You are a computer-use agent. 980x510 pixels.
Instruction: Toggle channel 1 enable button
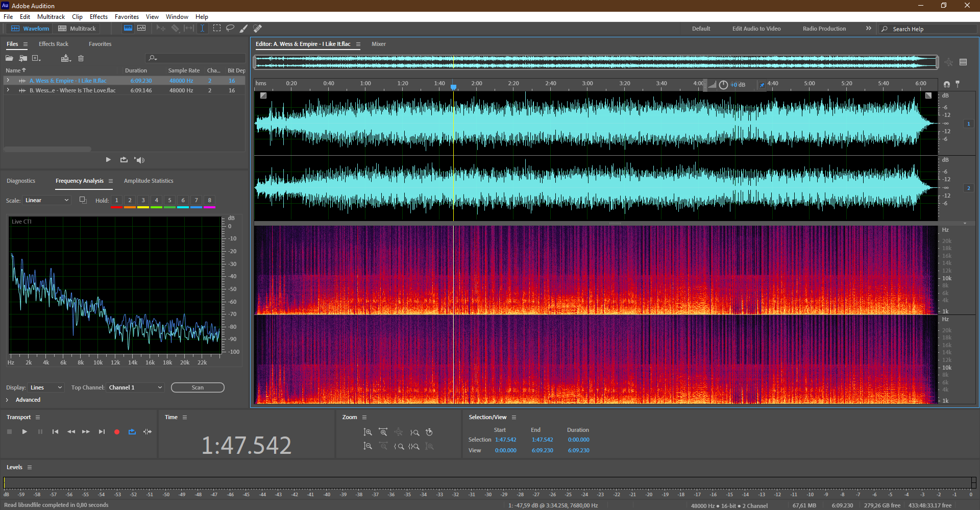pyautogui.click(x=969, y=124)
